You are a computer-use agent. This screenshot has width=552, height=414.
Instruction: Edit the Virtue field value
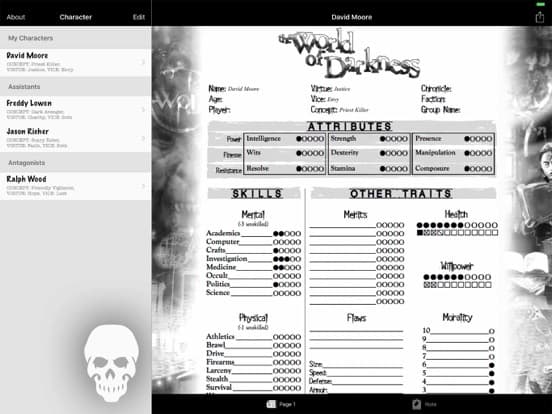[342, 89]
